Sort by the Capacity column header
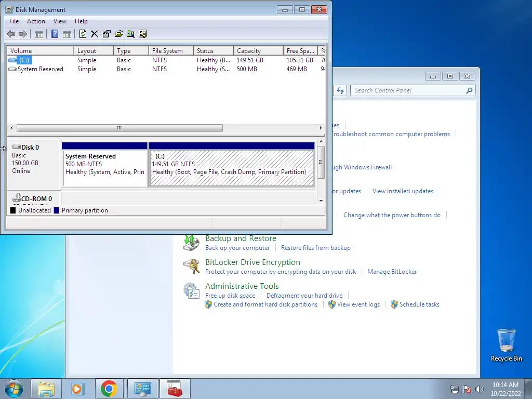Image resolution: width=532 pixels, height=399 pixels. (x=258, y=50)
